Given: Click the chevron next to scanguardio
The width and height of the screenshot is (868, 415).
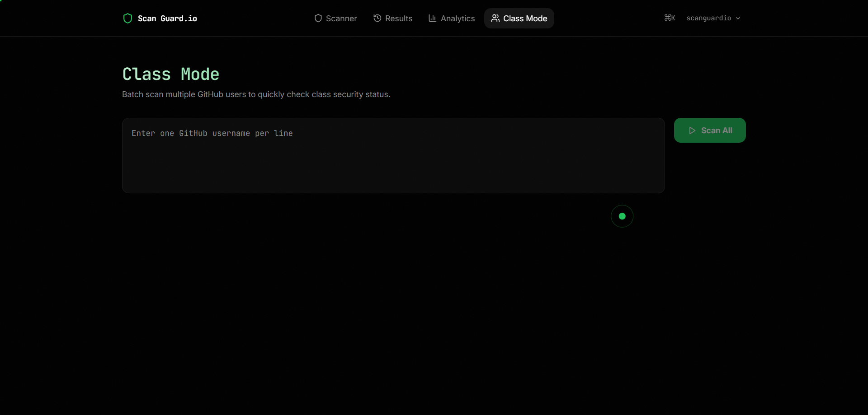Looking at the screenshot, I should click(738, 19).
